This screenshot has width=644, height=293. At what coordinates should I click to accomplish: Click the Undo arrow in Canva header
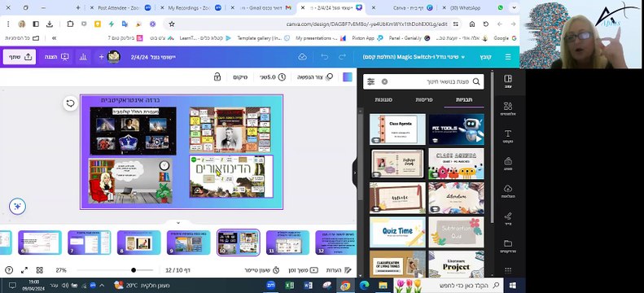(x=325, y=57)
